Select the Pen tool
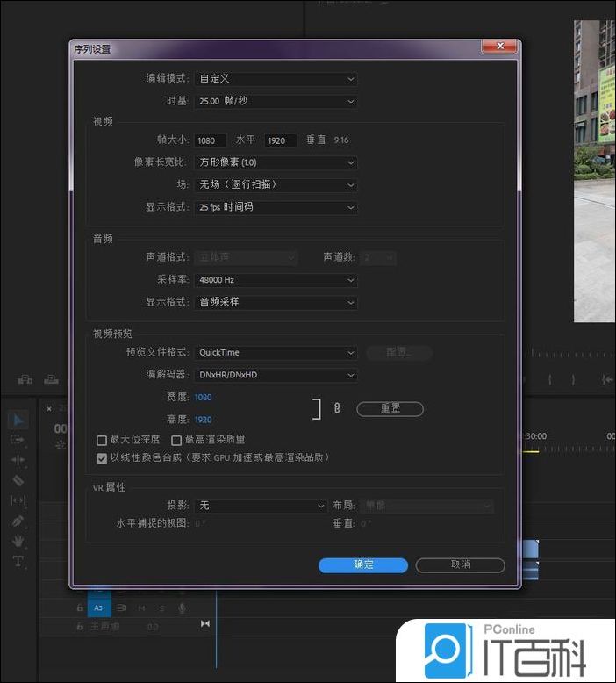Screen dimensions: 616x683 coord(18,521)
